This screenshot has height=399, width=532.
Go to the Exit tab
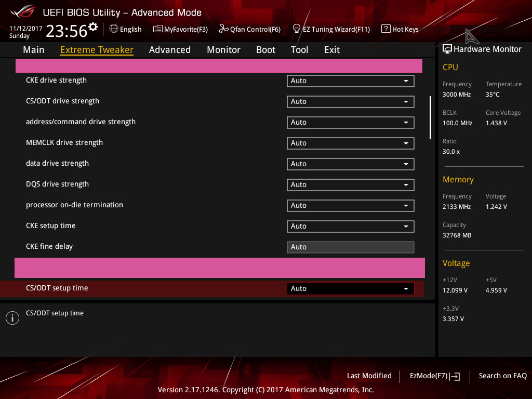[x=332, y=50]
